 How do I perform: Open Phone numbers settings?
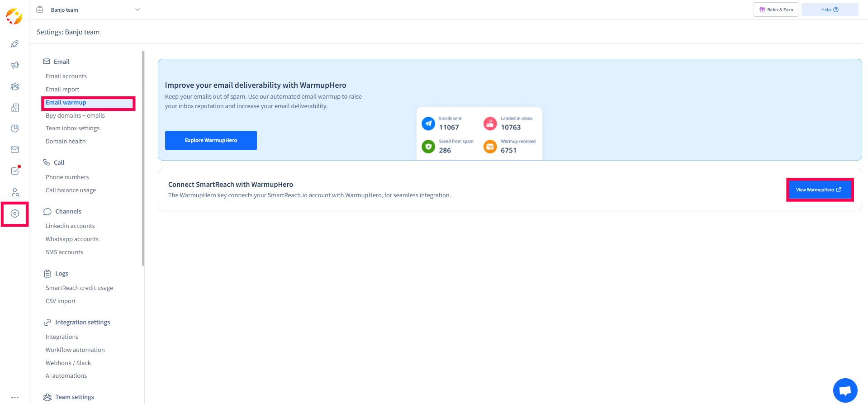67,177
